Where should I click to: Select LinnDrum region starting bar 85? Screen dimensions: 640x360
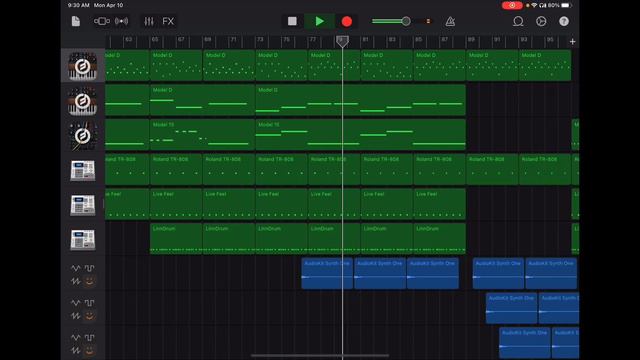[x=439, y=239]
